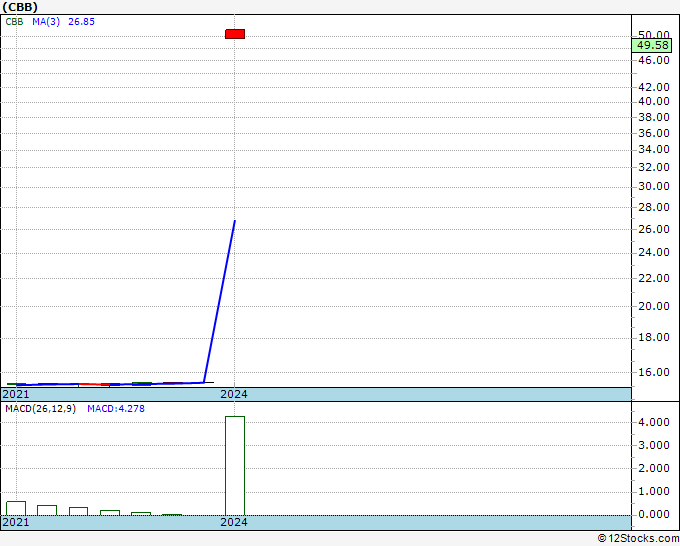Click the MA(3) indicator label
Image resolution: width=680 pixels, height=546 pixels.
tap(46, 22)
